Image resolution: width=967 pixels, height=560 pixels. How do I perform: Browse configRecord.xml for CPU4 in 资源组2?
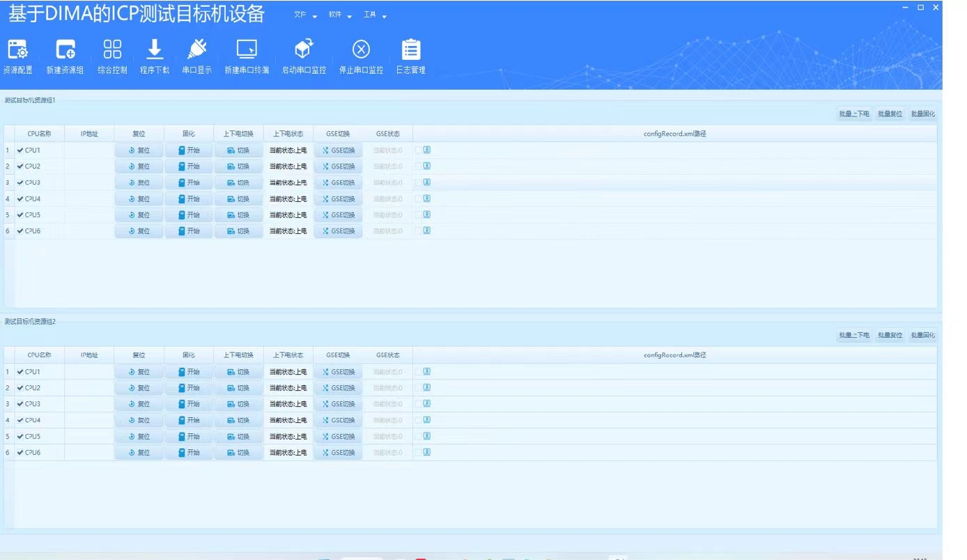tap(427, 419)
